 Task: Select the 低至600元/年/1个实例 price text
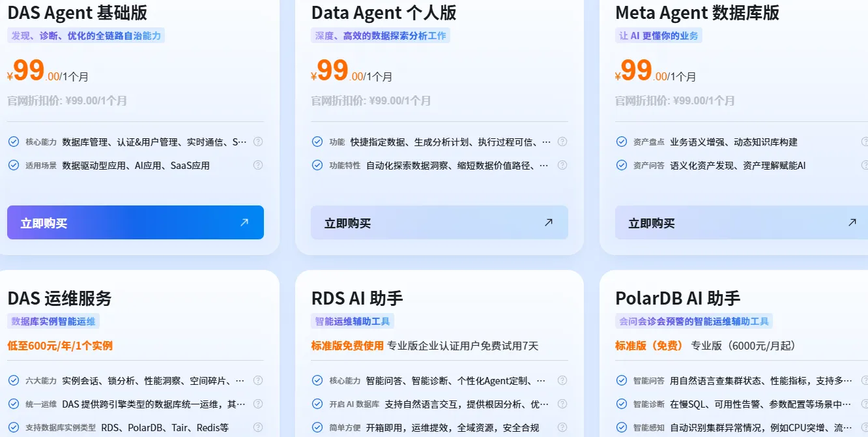coord(60,346)
